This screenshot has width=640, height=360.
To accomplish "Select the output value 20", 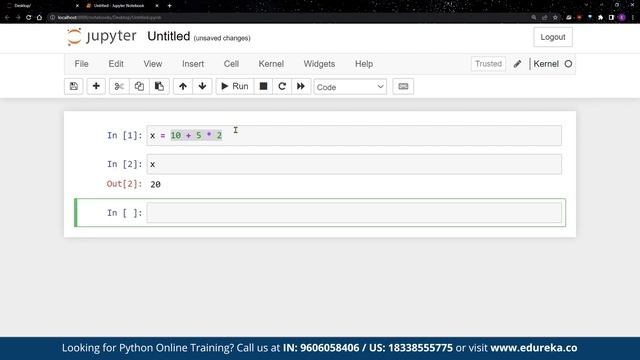I will coord(155,184).
